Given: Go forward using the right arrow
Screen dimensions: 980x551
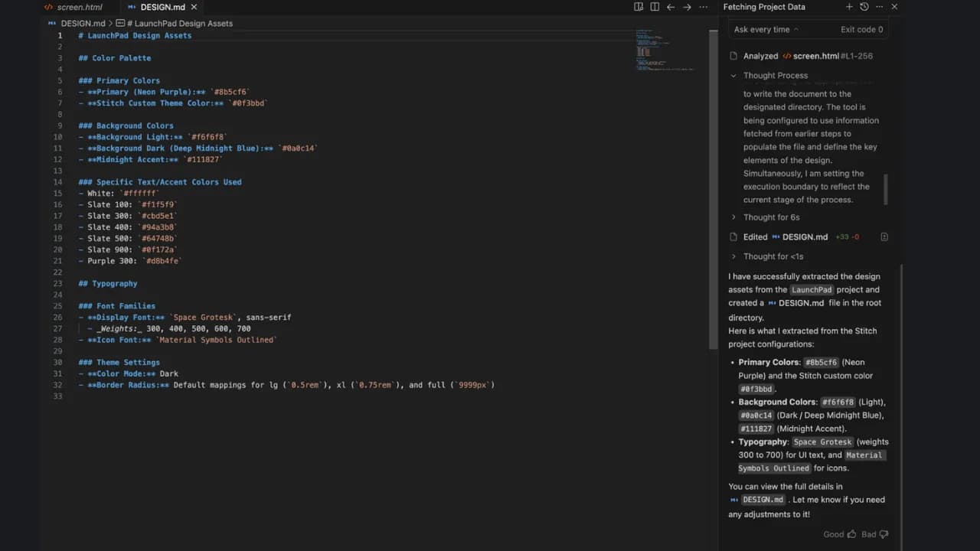Looking at the screenshot, I should [687, 7].
